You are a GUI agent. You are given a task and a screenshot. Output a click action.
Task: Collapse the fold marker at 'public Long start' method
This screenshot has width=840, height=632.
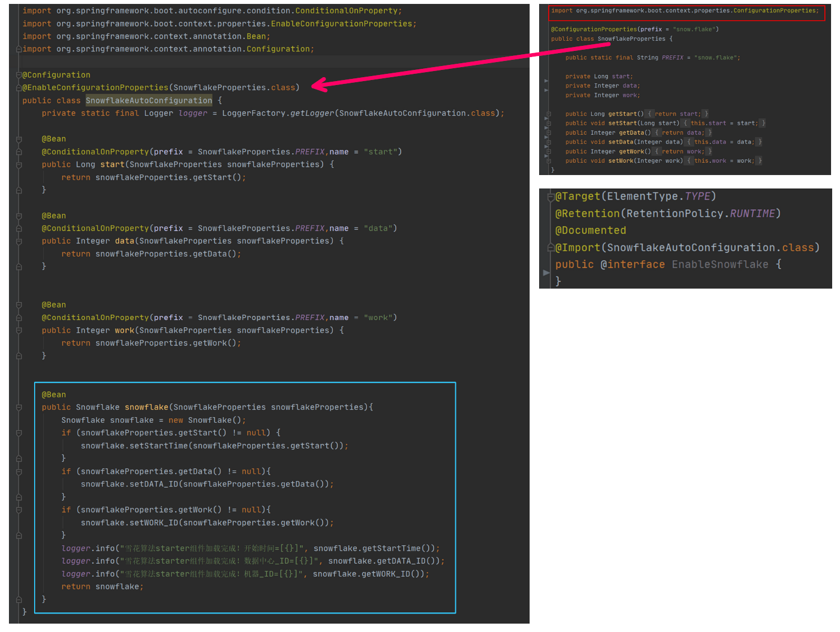click(x=18, y=165)
